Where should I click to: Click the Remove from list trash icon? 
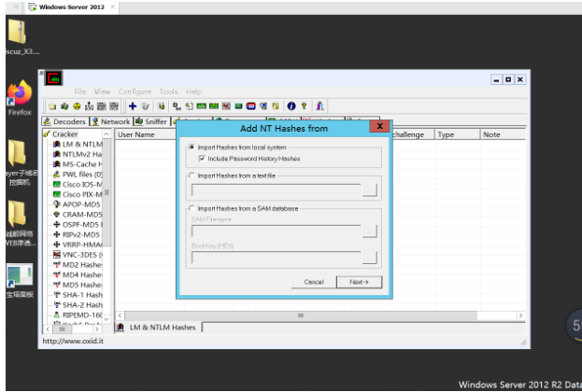(x=145, y=106)
